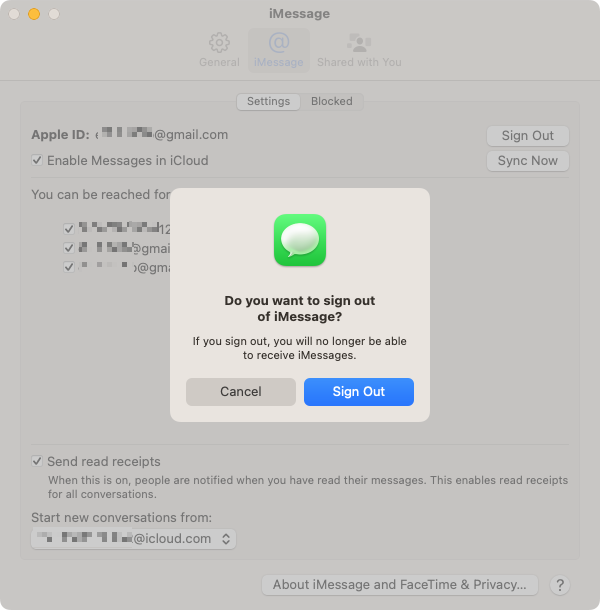Click Sign Out next to Apple ID
Image resolution: width=600 pixels, height=610 pixels.
[x=528, y=136]
